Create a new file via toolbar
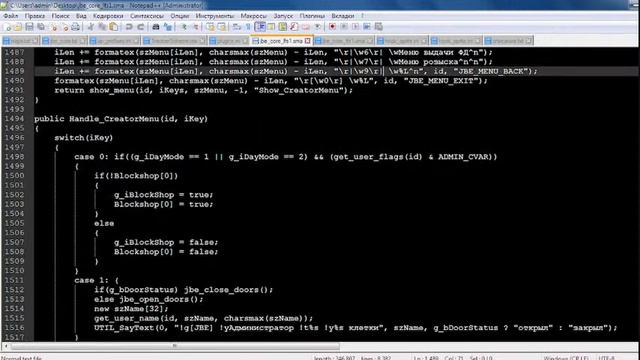Screen dimensions: 640x360 (7, 27)
